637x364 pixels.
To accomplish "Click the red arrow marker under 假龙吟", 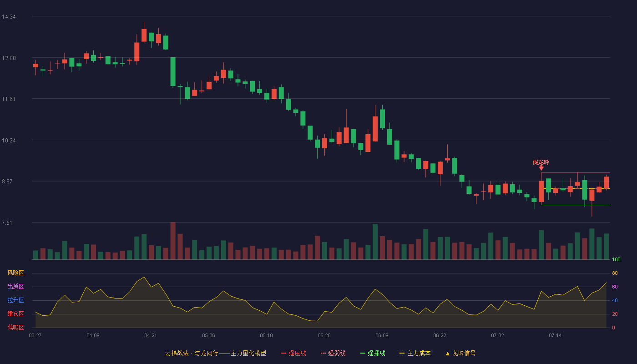I will click(541, 168).
